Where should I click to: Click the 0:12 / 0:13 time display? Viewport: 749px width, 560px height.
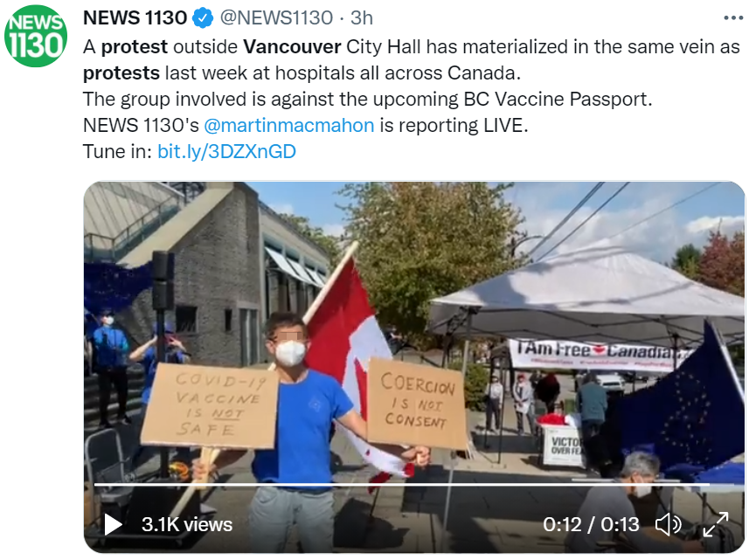[591, 524]
